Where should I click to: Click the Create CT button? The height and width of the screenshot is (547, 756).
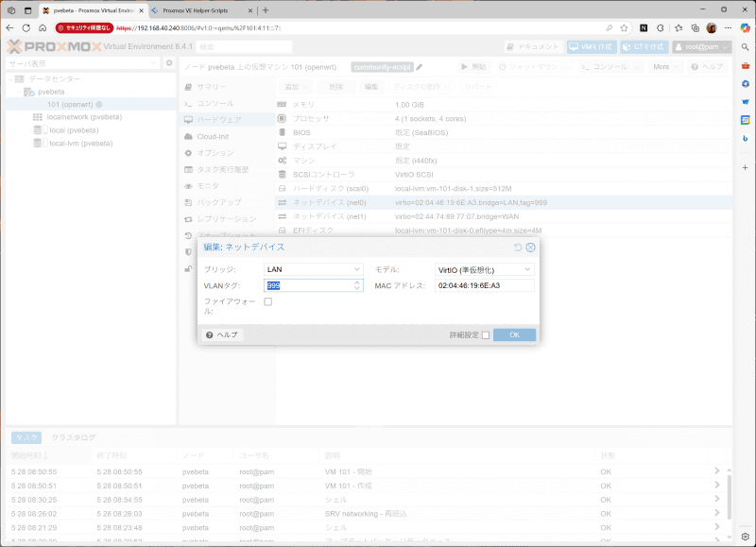point(644,46)
